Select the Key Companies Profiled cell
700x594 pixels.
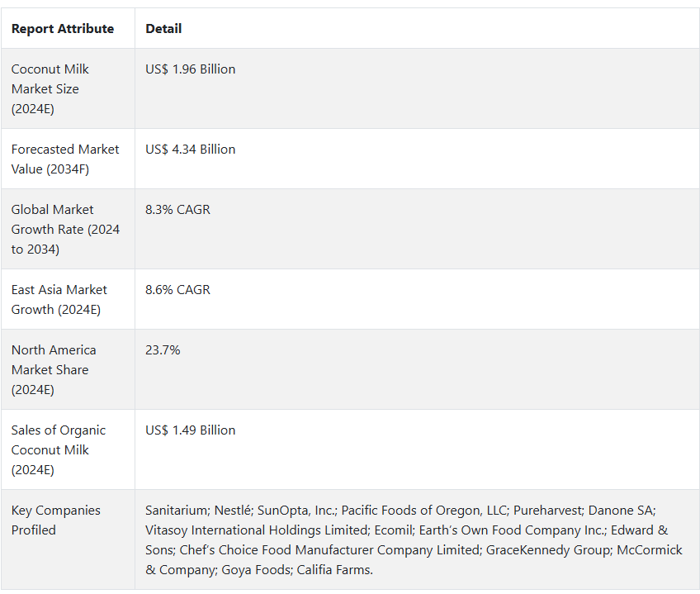tap(68, 539)
